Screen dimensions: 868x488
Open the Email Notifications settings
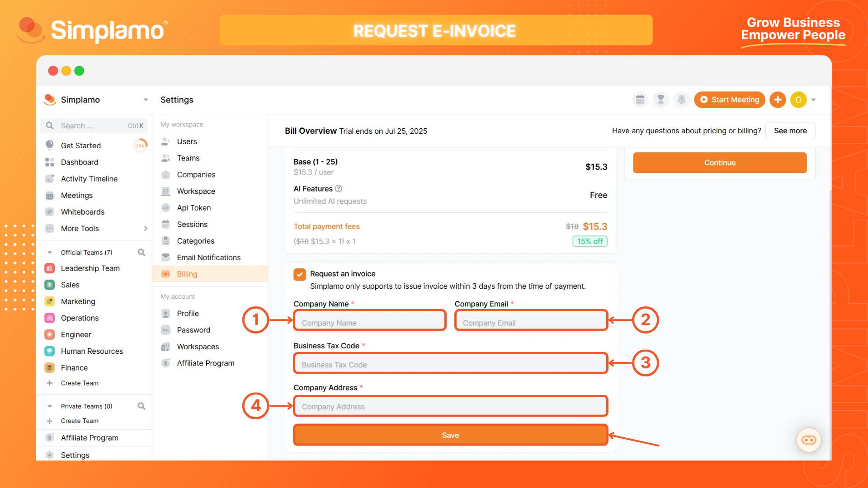click(208, 258)
